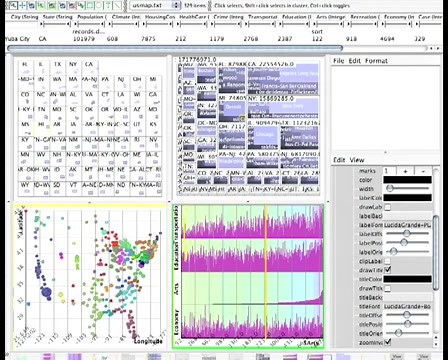Open the Edit menu above properties list

pyautogui.click(x=339, y=160)
